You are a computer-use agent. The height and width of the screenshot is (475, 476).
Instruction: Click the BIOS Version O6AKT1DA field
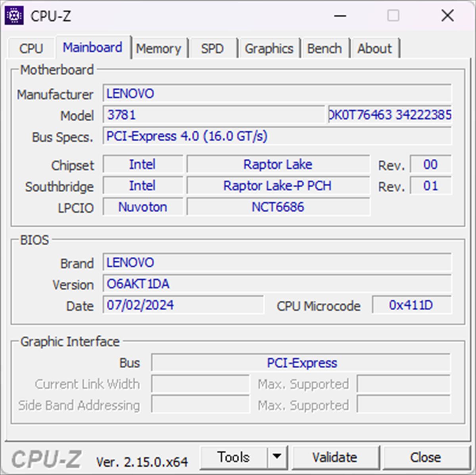277,284
